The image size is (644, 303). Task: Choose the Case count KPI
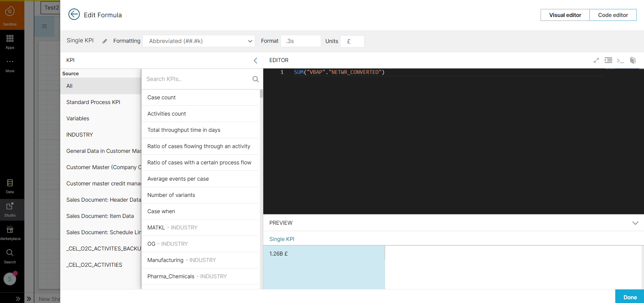pyautogui.click(x=200, y=97)
